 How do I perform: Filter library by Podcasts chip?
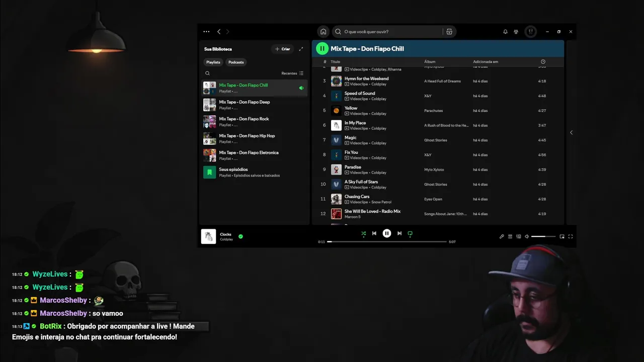point(236,62)
